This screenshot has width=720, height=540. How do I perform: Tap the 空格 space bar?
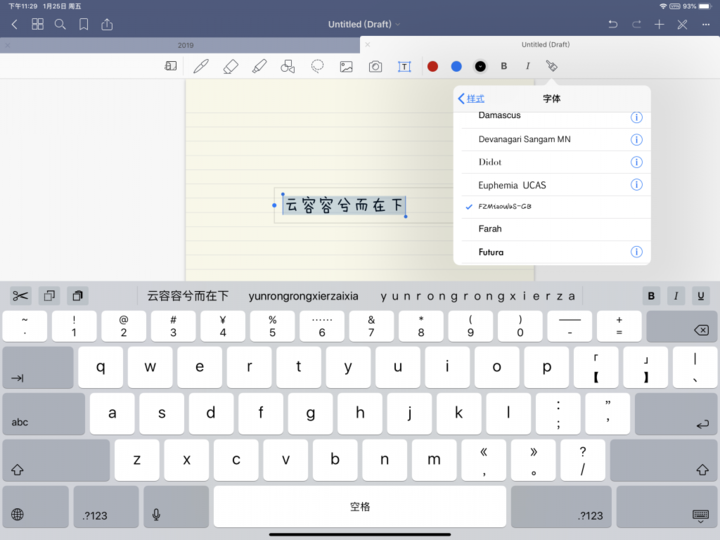click(x=360, y=506)
